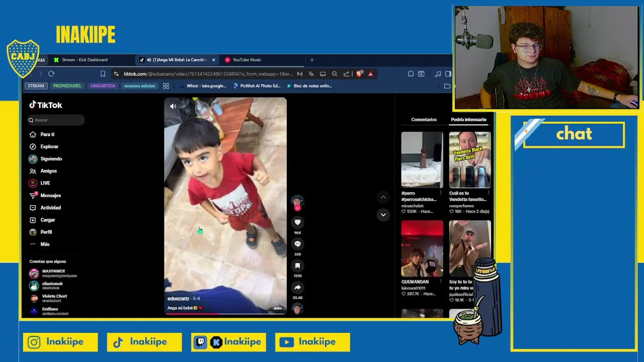The image size is (644, 362).
Task: Open the Vendetta Black perfume video thumbnail
Action: click(x=470, y=160)
